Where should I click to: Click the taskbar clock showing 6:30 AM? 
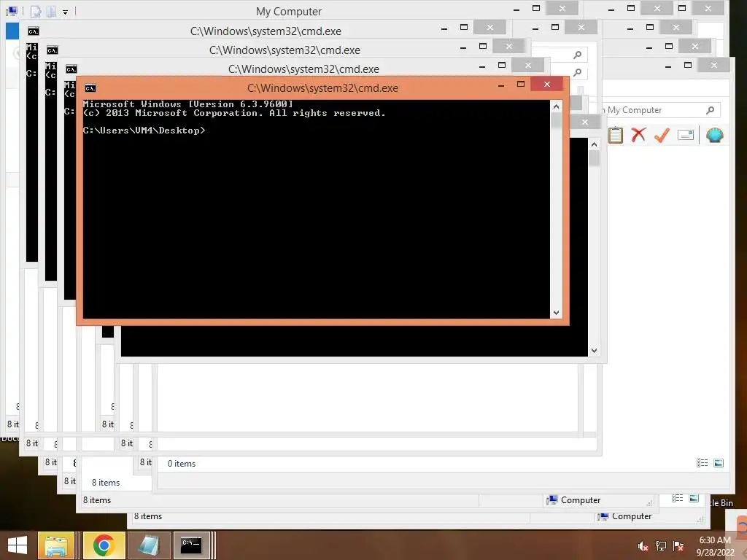click(x=715, y=546)
